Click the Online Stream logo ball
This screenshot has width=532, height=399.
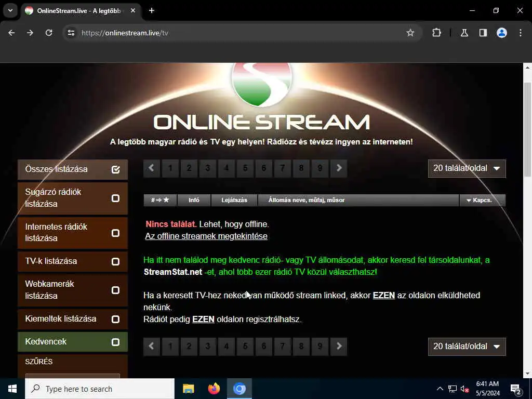[x=262, y=85]
